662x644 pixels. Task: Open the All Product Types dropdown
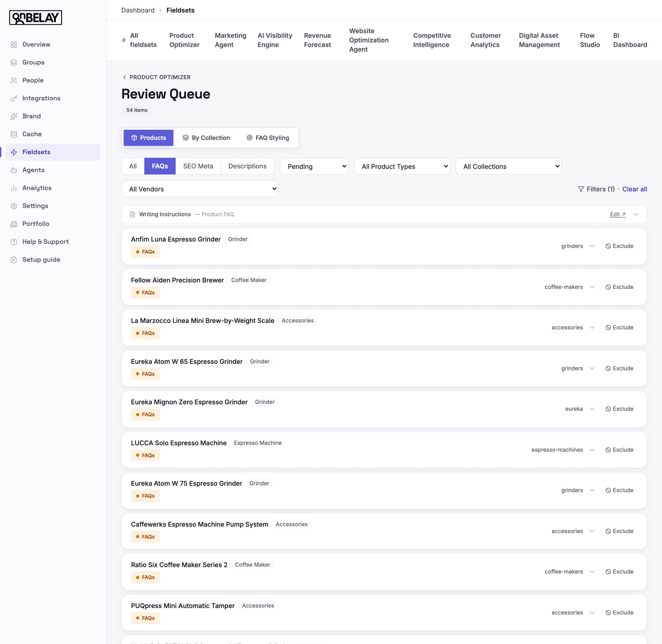coord(402,166)
